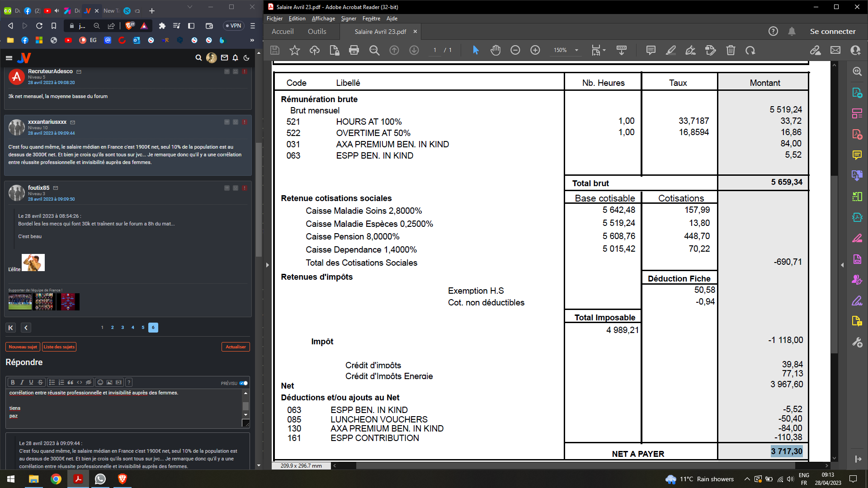Open the 150% zoom level dropdown

pyautogui.click(x=576, y=50)
